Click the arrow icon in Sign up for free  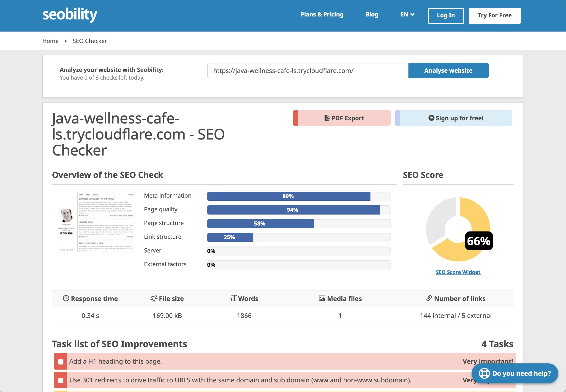click(x=431, y=118)
